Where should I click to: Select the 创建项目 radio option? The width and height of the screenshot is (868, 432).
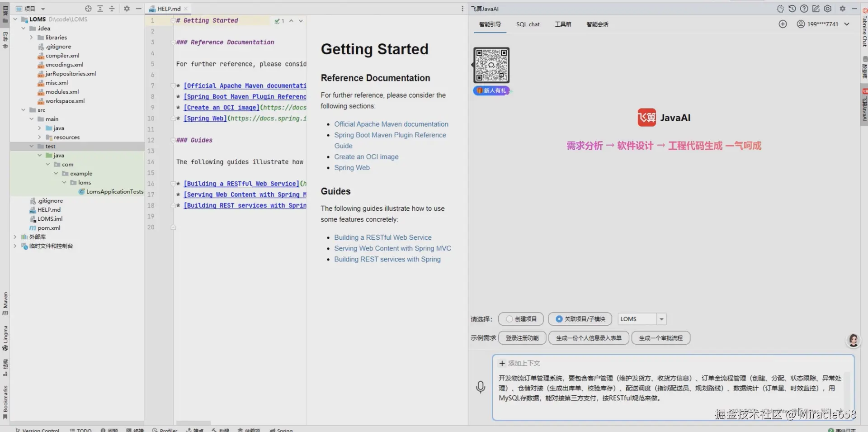coord(521,319)
